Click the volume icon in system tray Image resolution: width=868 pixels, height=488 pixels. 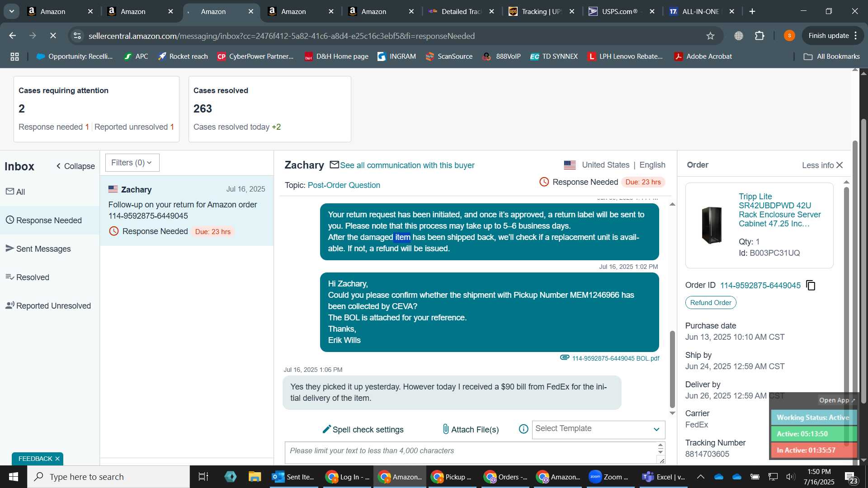(x=790, y=477)
